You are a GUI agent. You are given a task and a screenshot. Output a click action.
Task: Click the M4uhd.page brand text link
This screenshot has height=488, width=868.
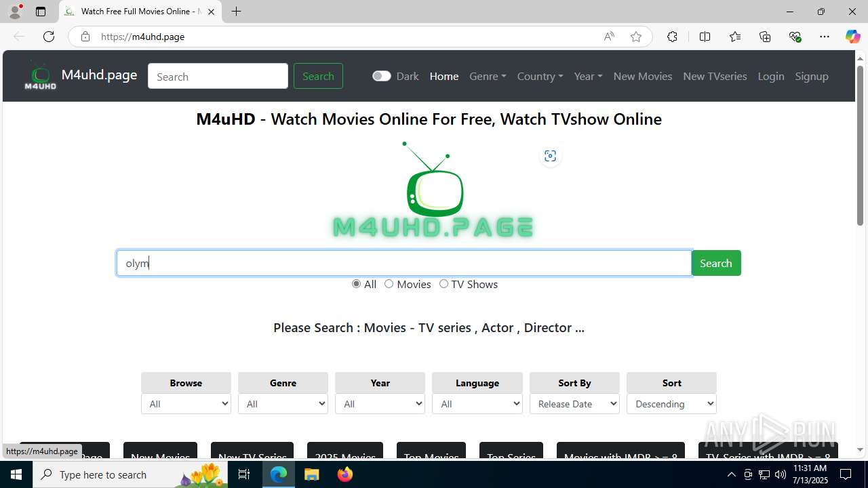click(x=99, y=75)
